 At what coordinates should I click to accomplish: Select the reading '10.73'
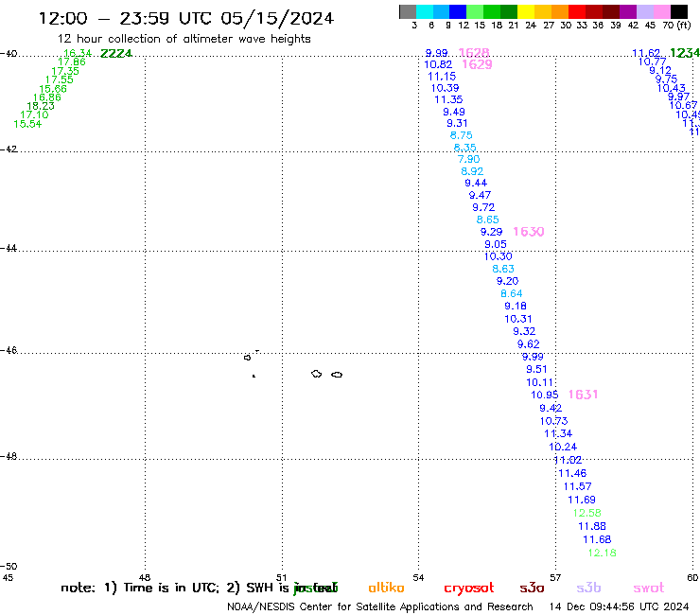tap(554, 421)
